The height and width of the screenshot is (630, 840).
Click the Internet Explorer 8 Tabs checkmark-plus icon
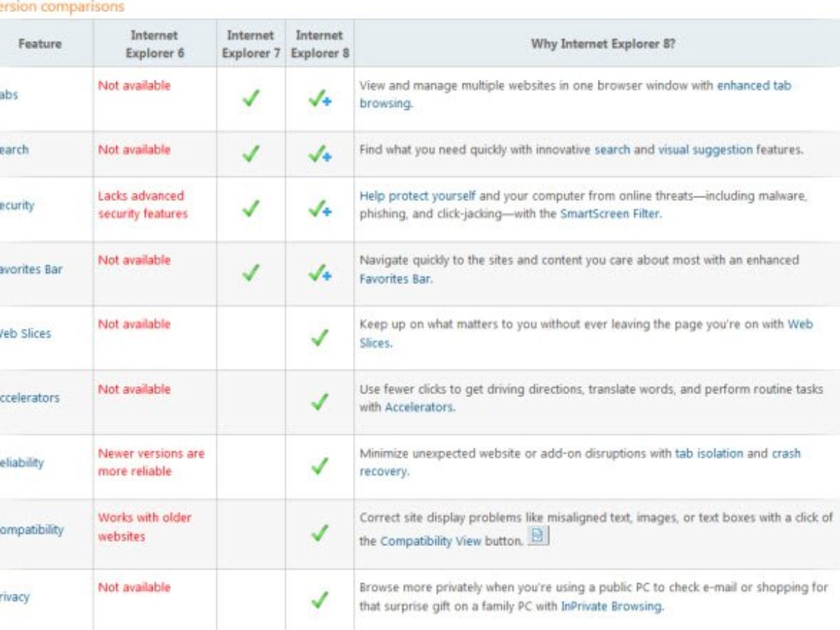pos(319,99)
